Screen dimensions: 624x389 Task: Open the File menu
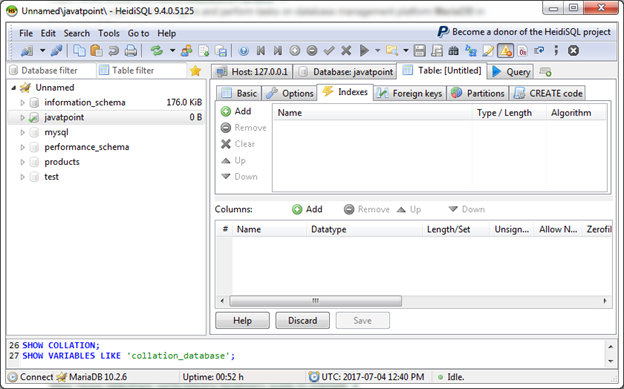coord(26,33)
